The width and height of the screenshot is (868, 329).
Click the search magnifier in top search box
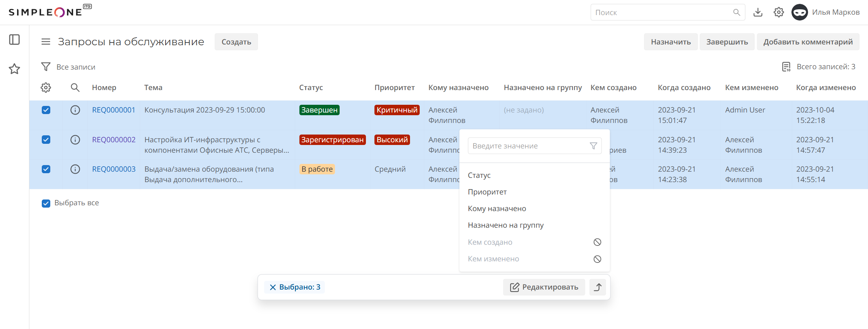736,12
